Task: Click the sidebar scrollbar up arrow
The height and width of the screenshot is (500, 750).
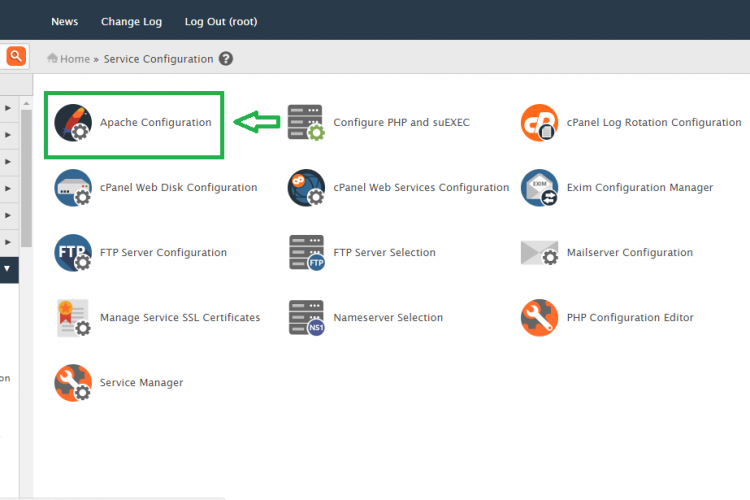Action: (x=26, y=103)
